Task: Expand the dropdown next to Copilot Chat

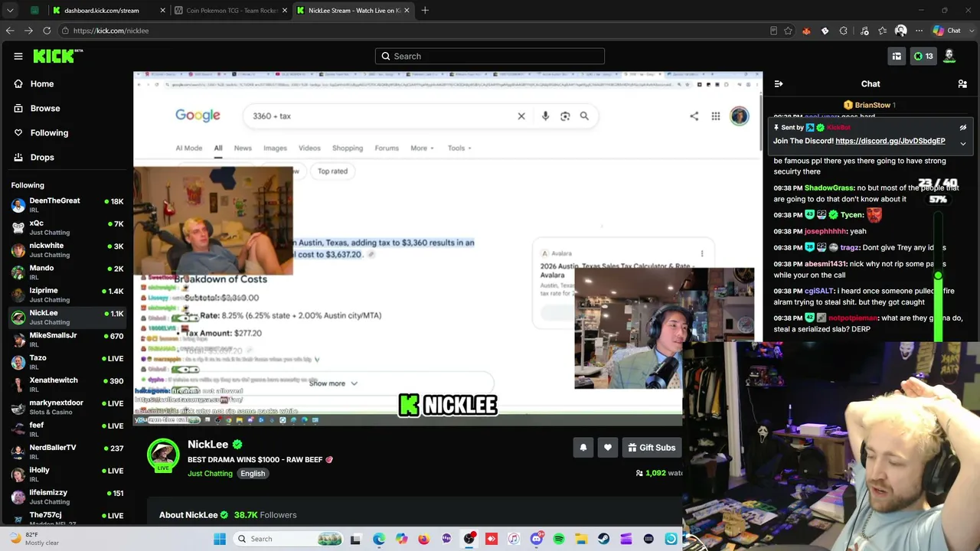Action: pyautogui.click(x=971, y=31)
